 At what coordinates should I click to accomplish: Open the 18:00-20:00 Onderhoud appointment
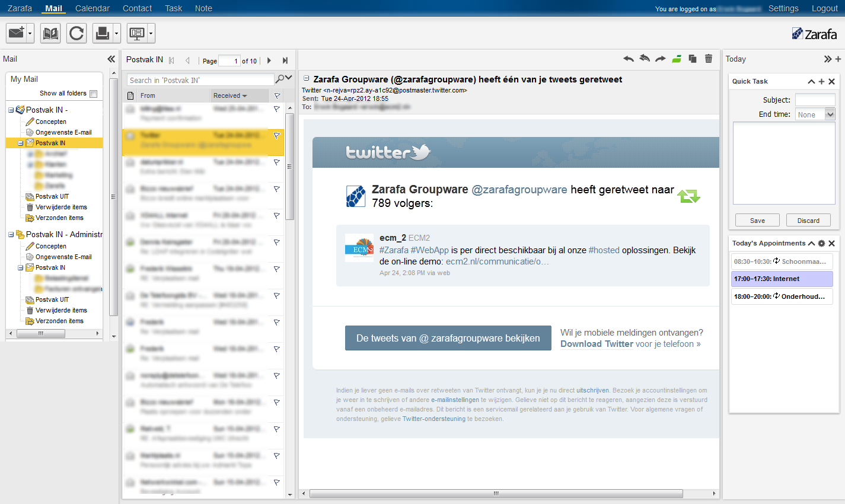[782, 296]
